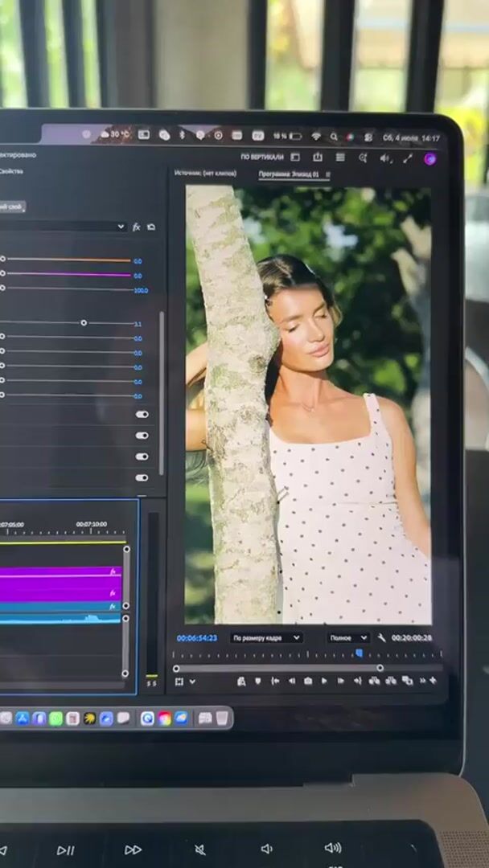This screenshot has width=489, height=868.
Task: Click the 3.1 slider value
Action: tap(138, 325)
